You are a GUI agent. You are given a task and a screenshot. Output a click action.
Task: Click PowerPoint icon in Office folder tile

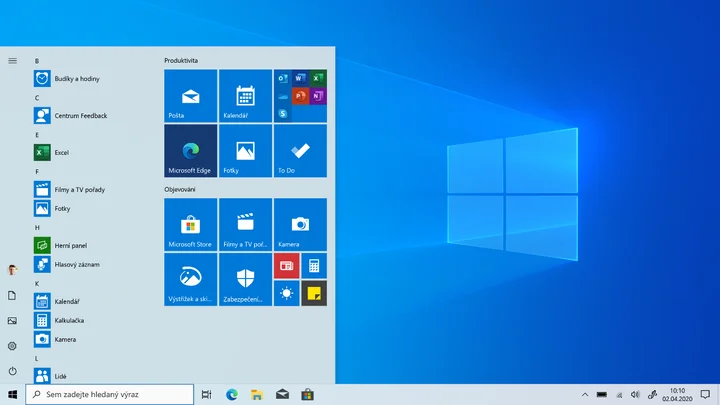click(300, 96)
